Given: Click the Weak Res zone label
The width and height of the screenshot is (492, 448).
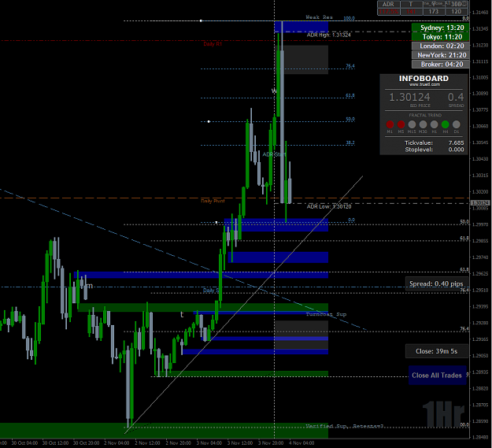Looking at the screenshot, I should click(319, 17).
